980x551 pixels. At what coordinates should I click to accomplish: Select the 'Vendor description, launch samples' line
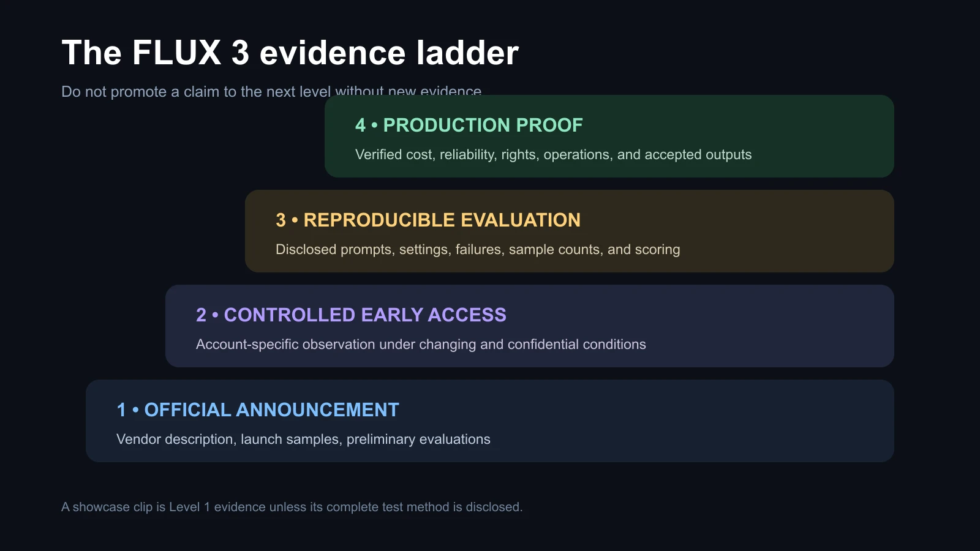click(x=303, y=439)
